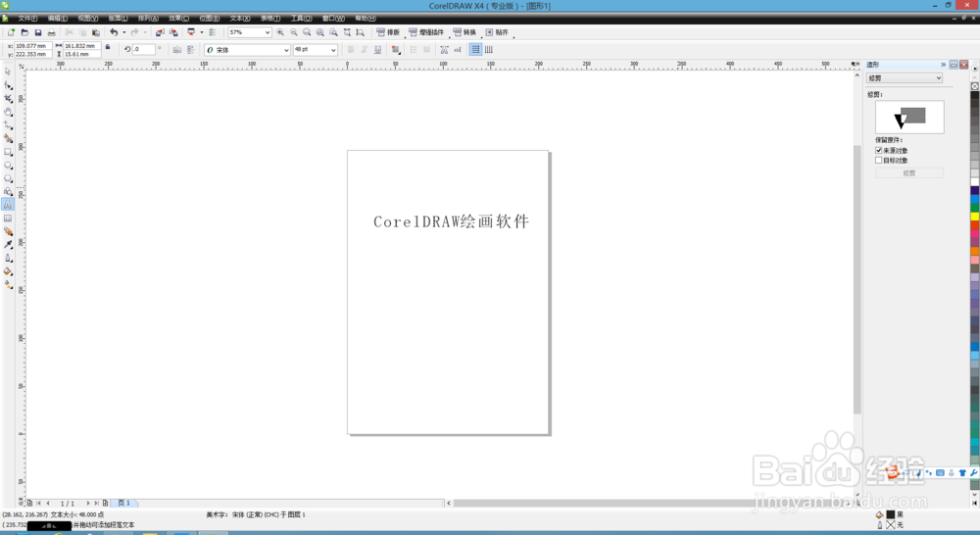
Task: Select the Interactive blend tool
Action: tap(8, 231)
